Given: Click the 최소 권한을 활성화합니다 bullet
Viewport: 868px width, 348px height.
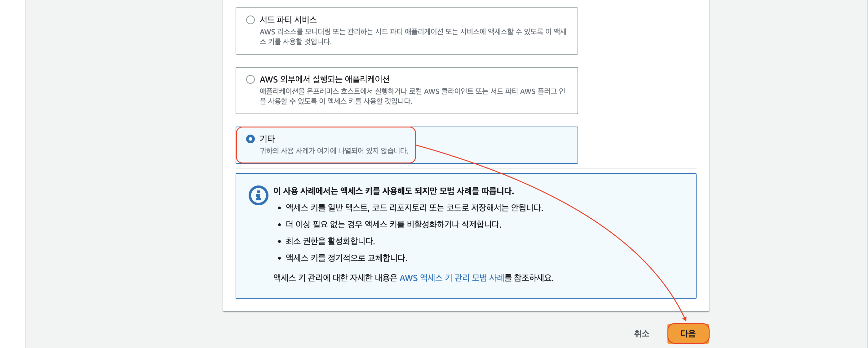Looking at the screenshot, I should pyautogui.click(x=330, y=241).
